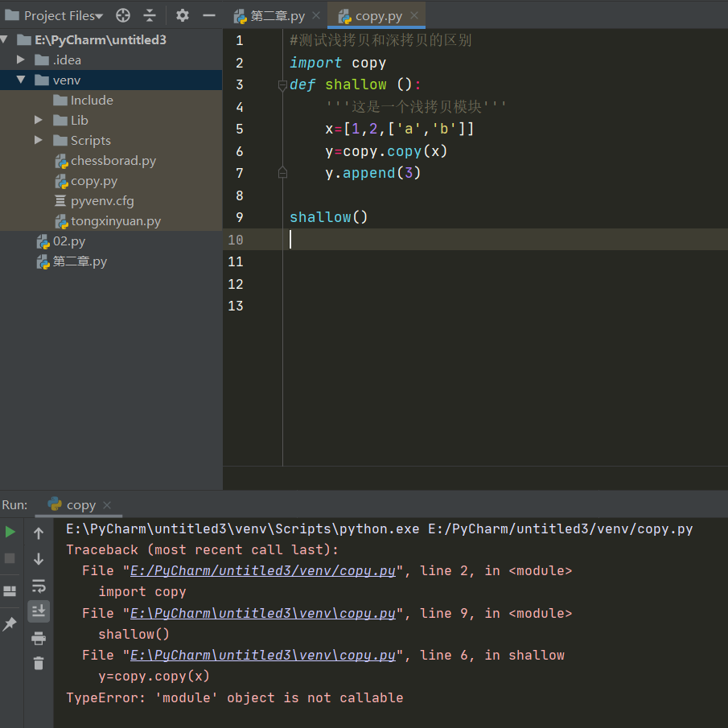Screen dimensions: 728x728
Task: Click the Lib folder name
Action: coord(80,120)
